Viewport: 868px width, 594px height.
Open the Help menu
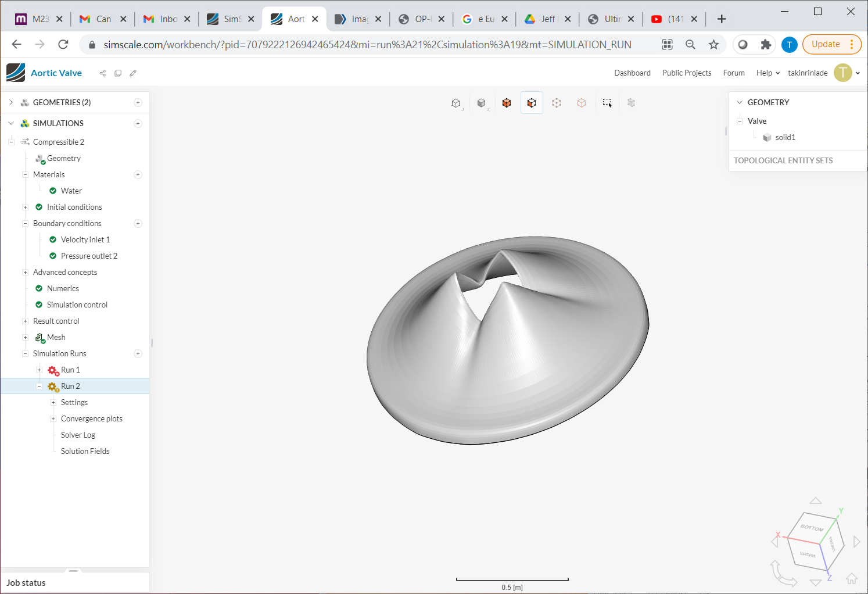click(766, 73)
